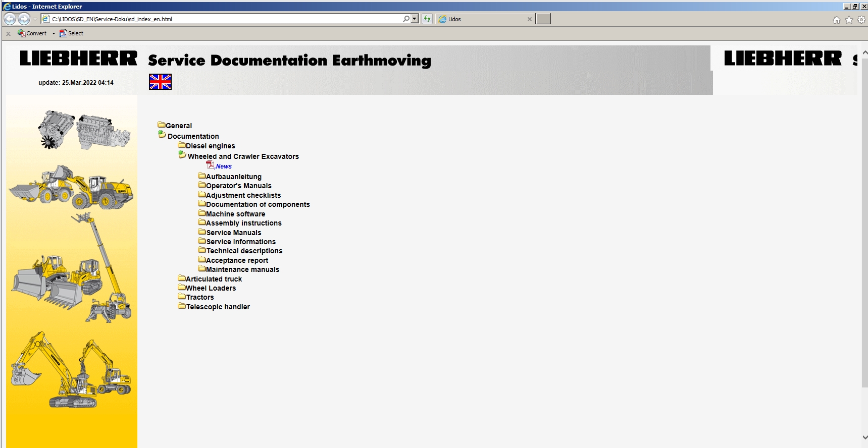868x448 pixels.
Task: Open the Favorites star icon
Action: click(x=849, y=20)
